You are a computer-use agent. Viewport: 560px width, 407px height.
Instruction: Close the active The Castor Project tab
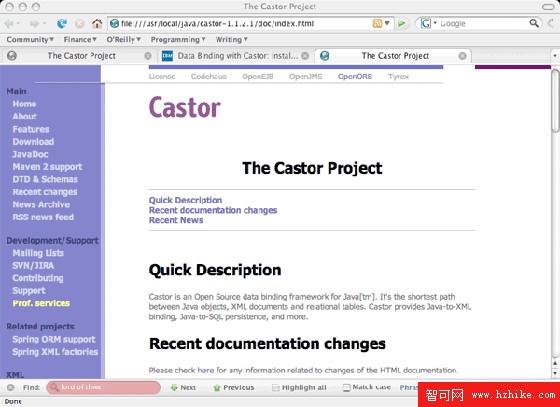462,56
